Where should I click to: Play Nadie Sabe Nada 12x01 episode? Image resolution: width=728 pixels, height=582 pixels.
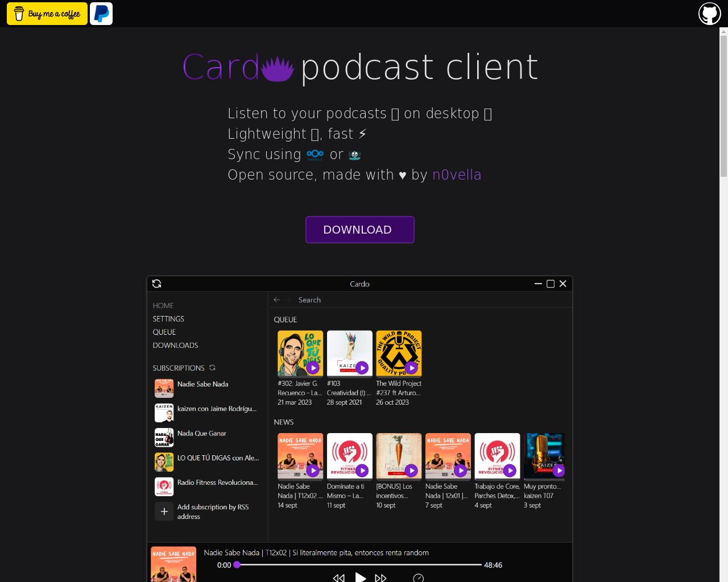tap(461, 471)
